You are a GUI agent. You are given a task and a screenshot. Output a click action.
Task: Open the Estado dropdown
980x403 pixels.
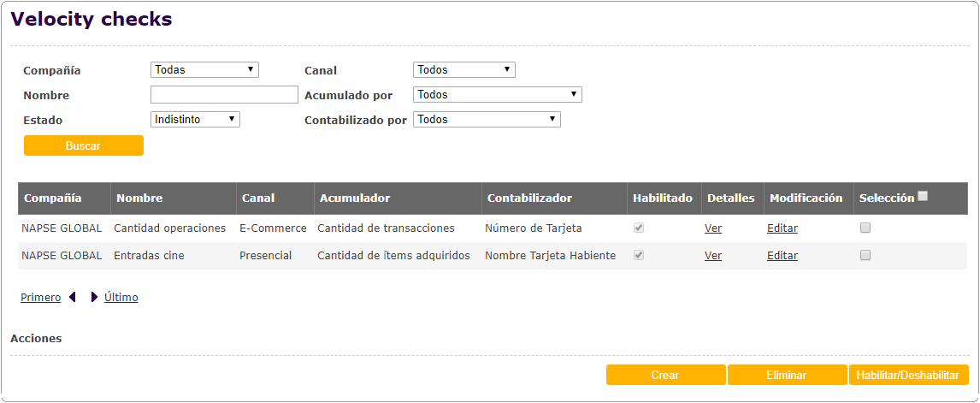click(195, 120)
